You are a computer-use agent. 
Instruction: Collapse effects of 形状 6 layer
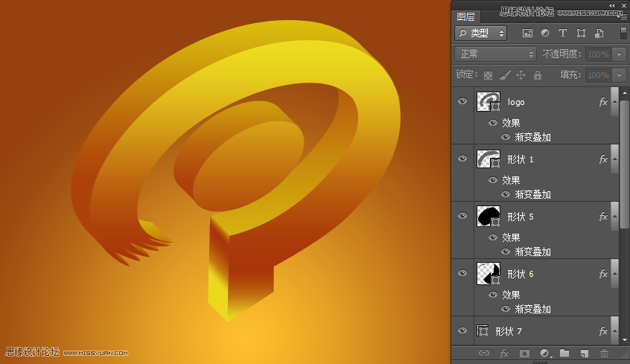pyautogui.click(x=614, y=274)
